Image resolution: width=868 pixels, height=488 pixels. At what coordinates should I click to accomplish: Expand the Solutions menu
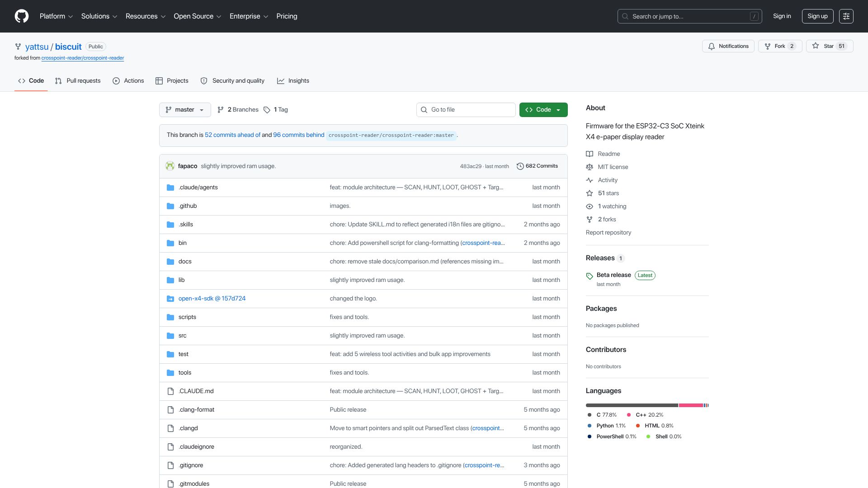[x=99, y=16]
